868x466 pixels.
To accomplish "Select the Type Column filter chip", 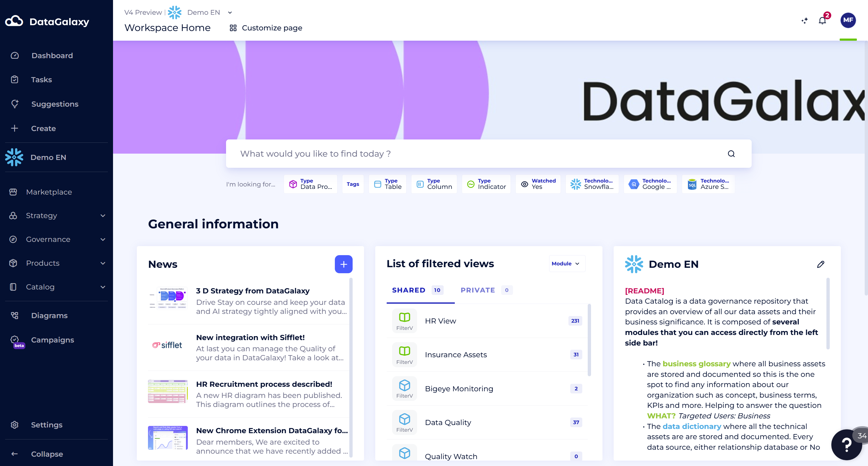I will tap(434, 184).
